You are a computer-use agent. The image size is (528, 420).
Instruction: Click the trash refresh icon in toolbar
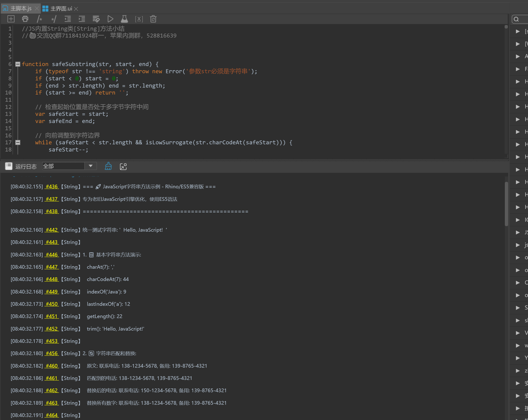(153, 19)
